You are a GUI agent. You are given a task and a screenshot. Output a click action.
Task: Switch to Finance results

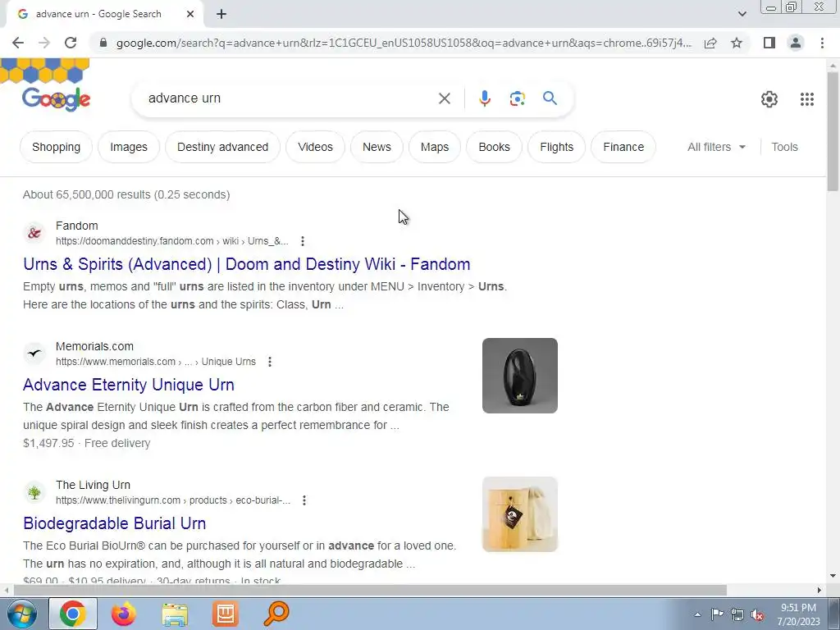click(x=623, y=147)
